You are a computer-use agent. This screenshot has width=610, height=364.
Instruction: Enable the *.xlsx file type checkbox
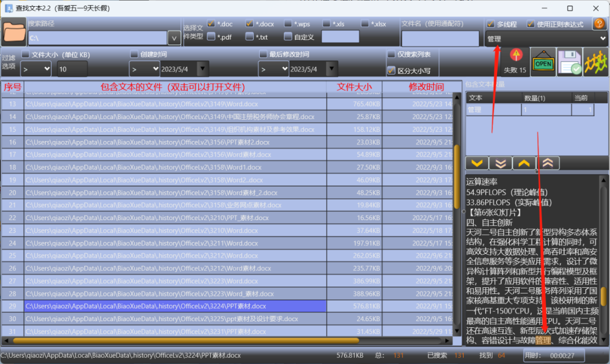[365, 24]
